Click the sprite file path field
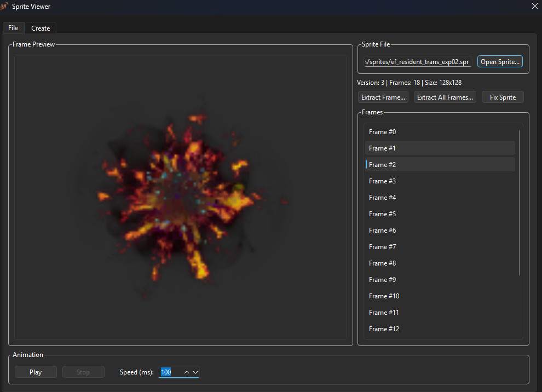The width and height of the screenshot is (542, 392). pyautogui.click(x=418, y=62)
